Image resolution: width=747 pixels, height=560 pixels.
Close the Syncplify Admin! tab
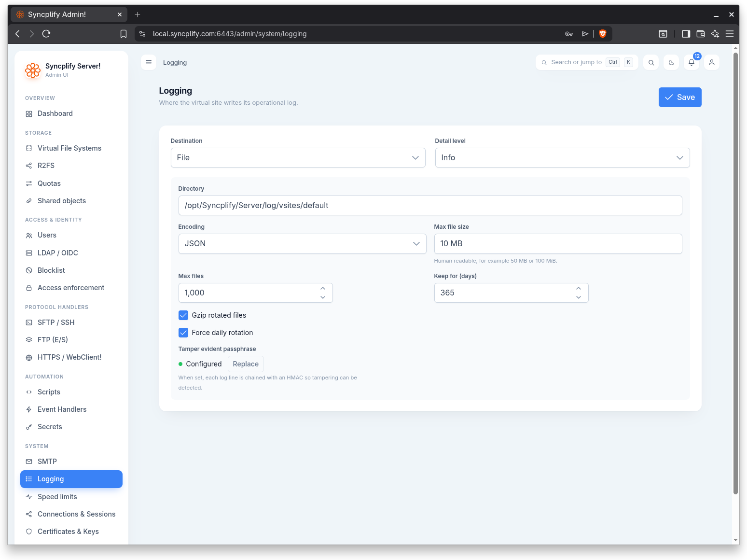[x=120, y=14]
